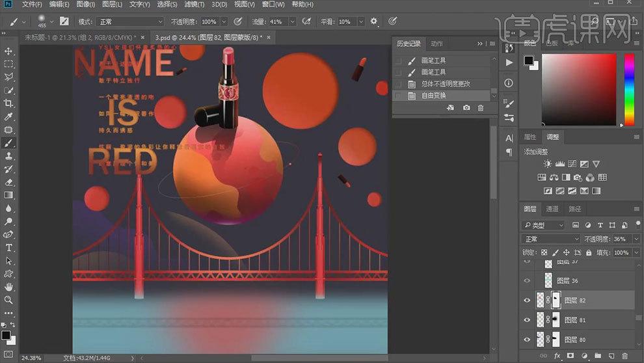
Task: Select the Hand tool
Action: pos(8,287)
